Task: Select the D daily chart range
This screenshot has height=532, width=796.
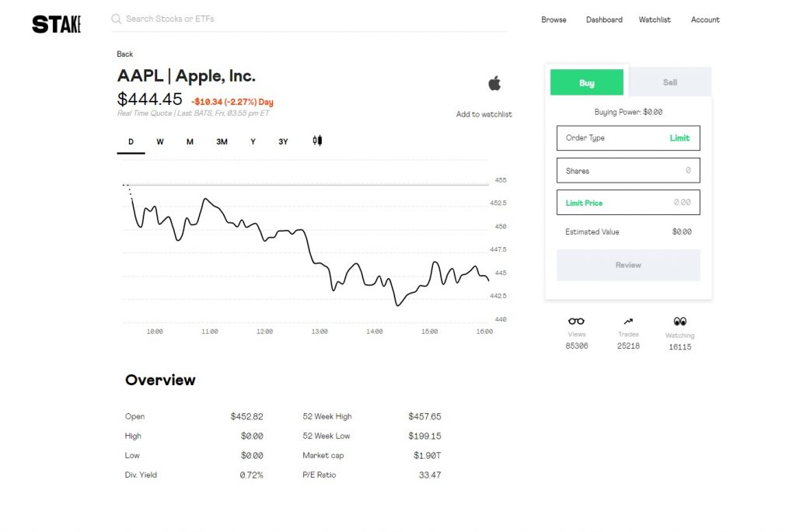Action: [131, 142]
